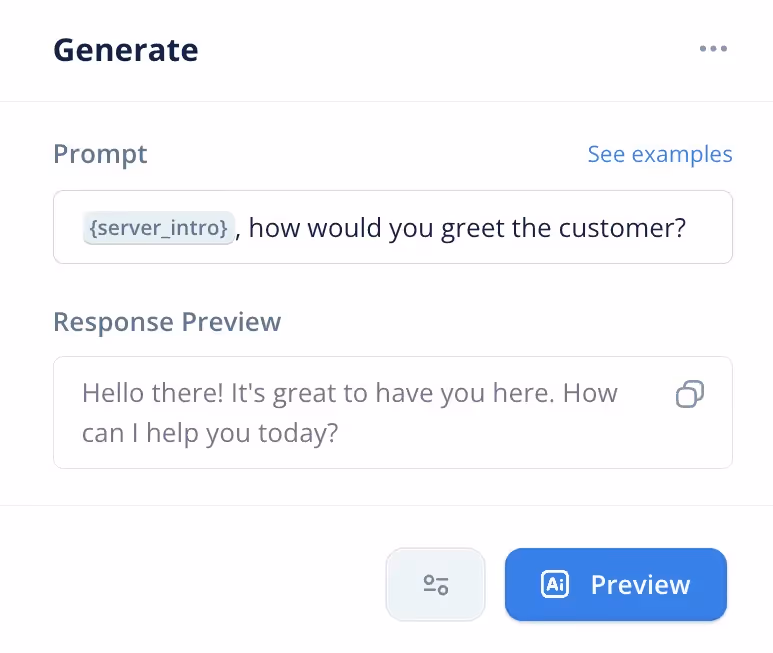Click the Prompt field label
Viewport: 773px width, 653px height.
[x=100, y=154]
